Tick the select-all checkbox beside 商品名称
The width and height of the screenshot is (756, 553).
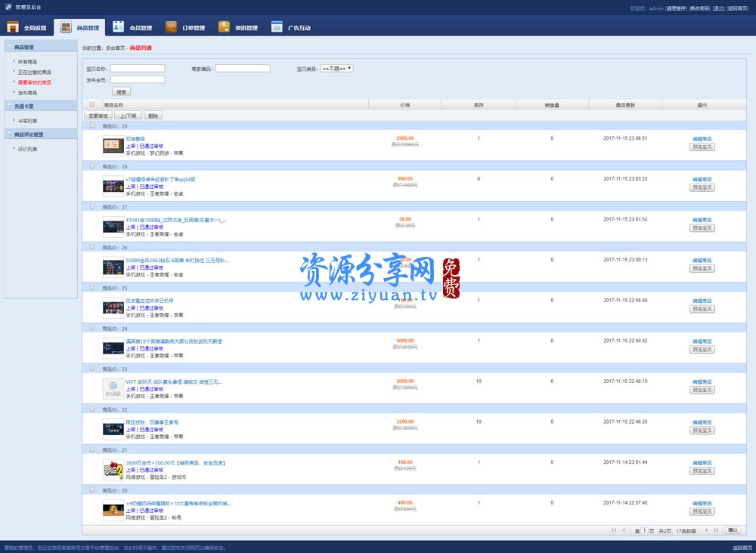[x=92, y=104]
